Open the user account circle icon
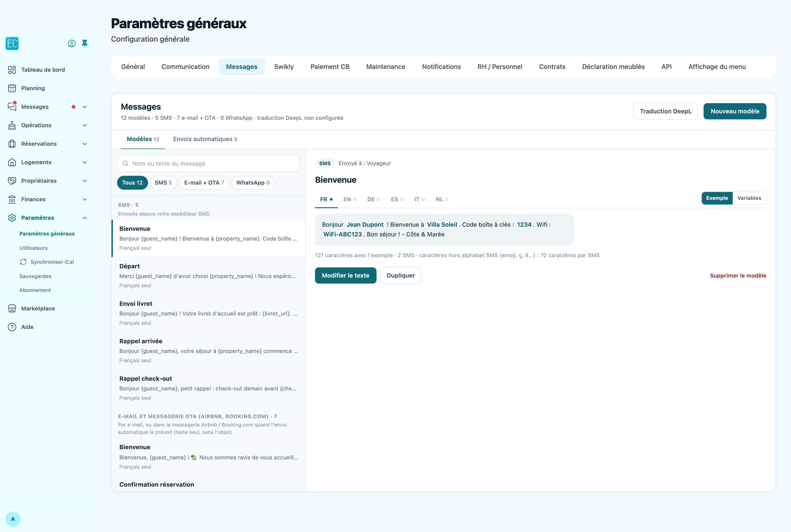Image resolution: width=791 pixels, height=532 pixels. coord(71,43)
